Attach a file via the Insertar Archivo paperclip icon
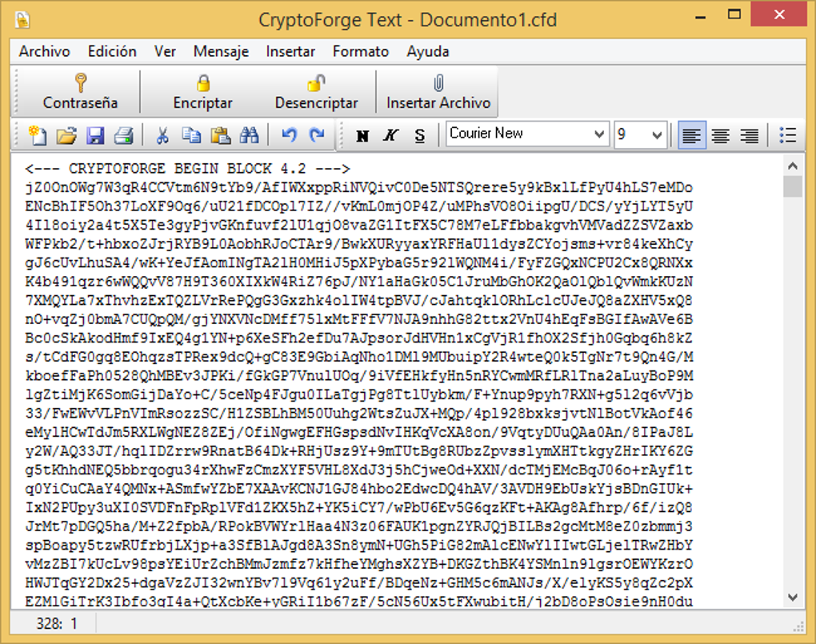The width and height of the screenshot is (816, 644). pyautogui.click(x=437, y=90)
